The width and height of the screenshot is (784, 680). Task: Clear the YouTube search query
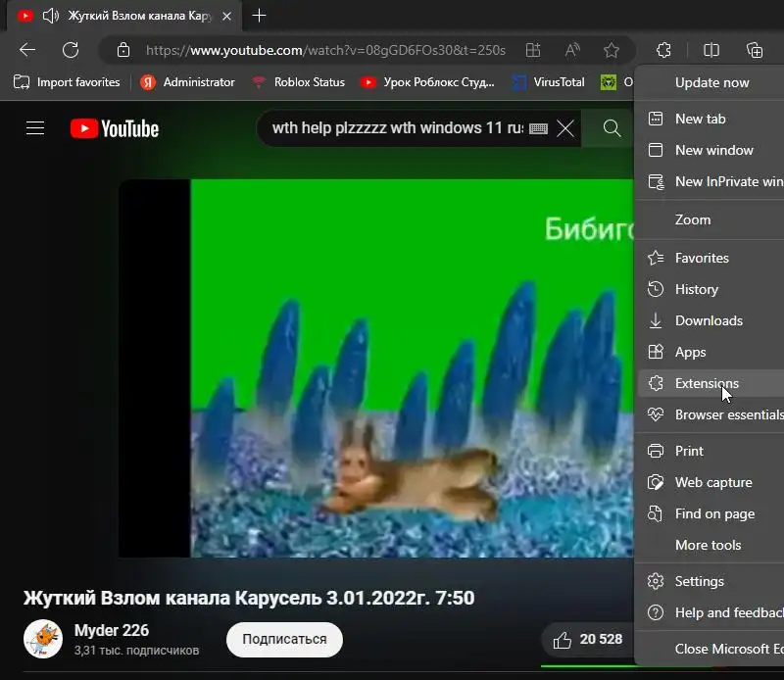[x=565, y=128]
